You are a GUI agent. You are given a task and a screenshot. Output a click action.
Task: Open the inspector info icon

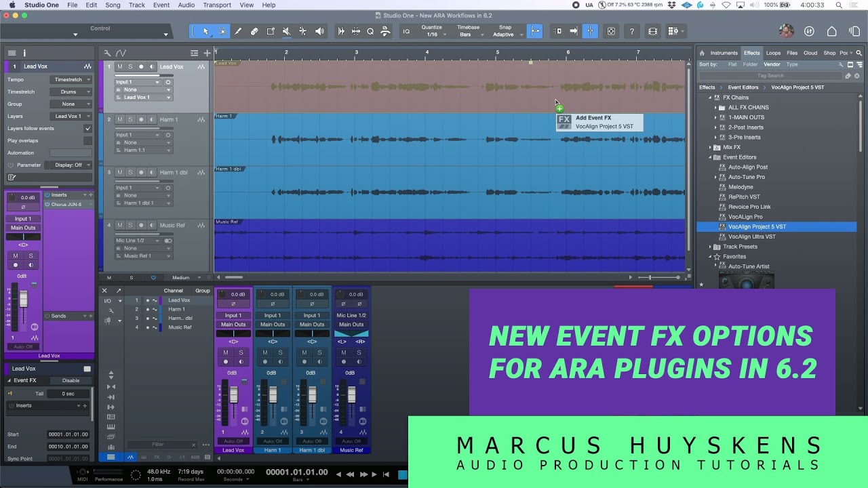24,53
